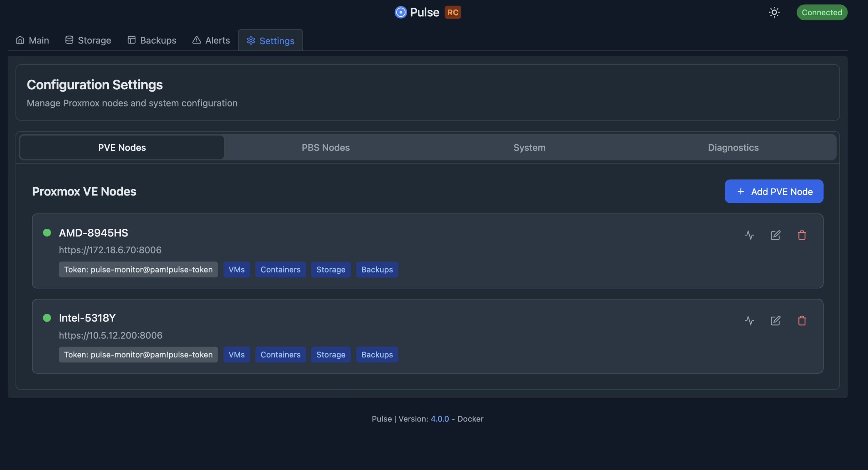Click URL https://172.18.6.70:8006
The height and width of the screenshot is (470, 868).
[110, 250]
